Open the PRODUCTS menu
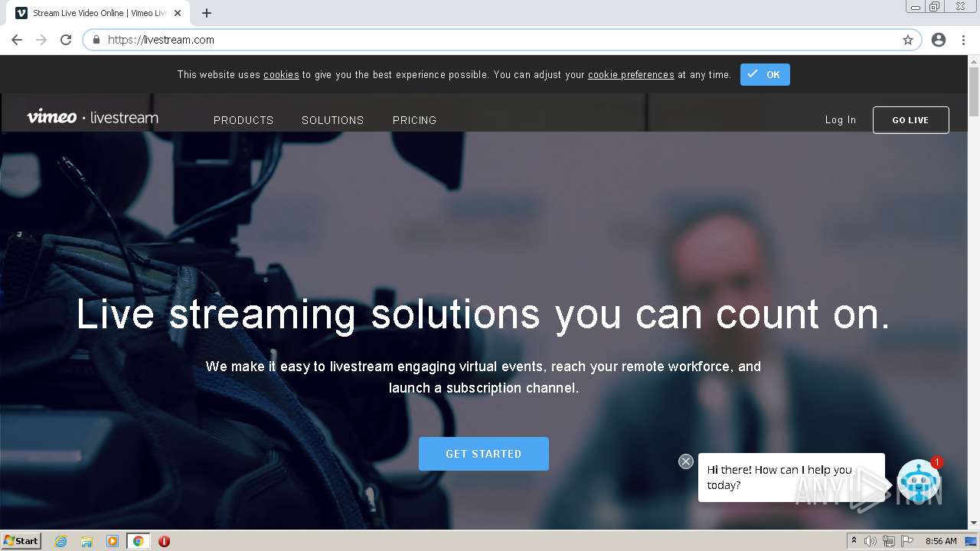 coord(243,120)
